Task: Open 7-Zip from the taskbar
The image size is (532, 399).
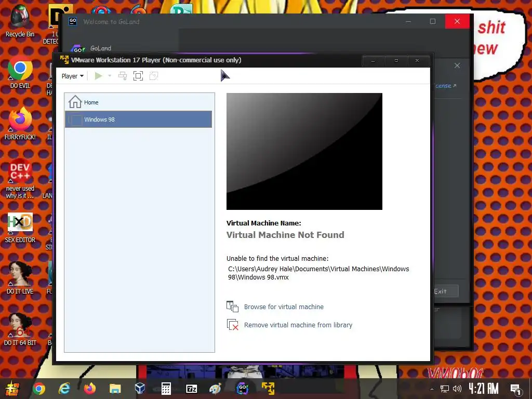Action: [191, 389]
